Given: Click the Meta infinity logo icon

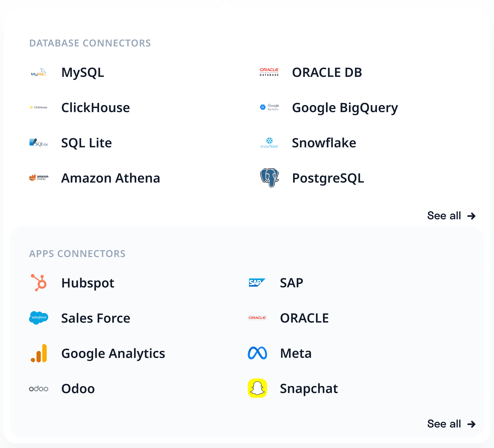Looking at the screenshot, I should click(x=257, y=353).
